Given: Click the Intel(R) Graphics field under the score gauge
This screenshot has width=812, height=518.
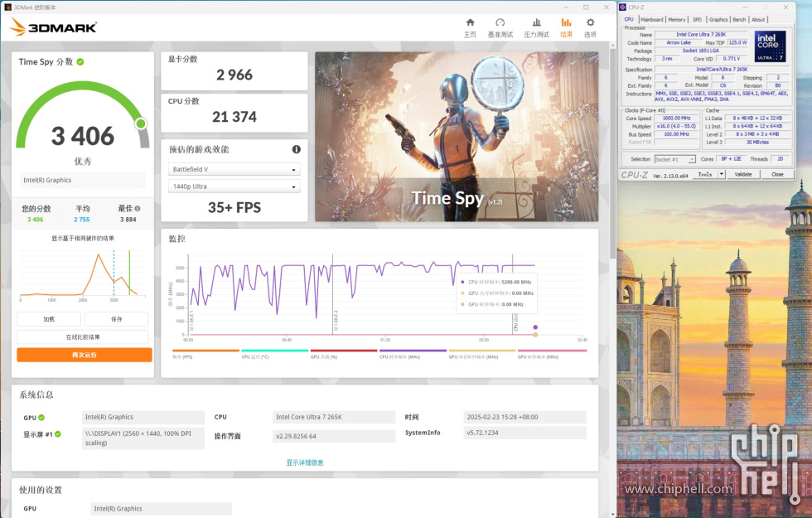Looking at the screenshot, I should (x=83, y=181).
